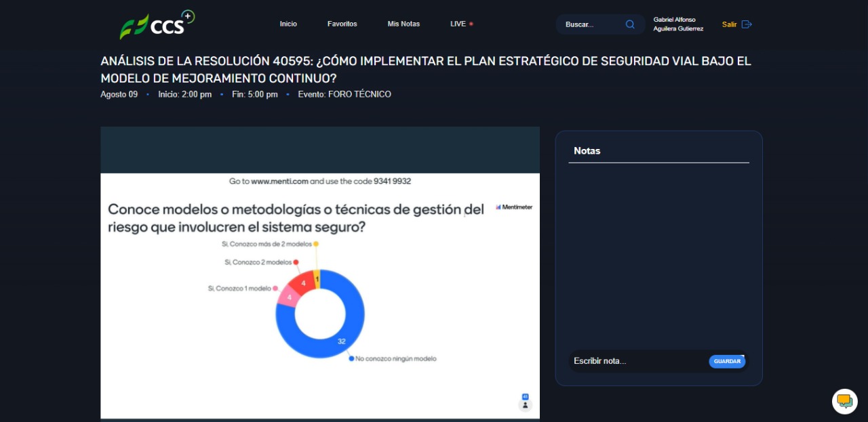
Task: Click the Escribir nota text field
Action: tap(637, 361)
